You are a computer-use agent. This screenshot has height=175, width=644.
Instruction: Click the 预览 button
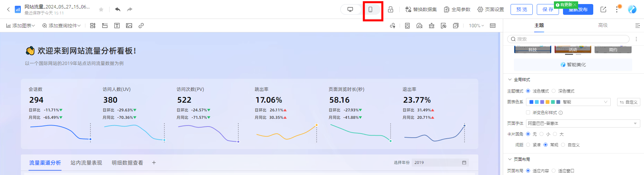click(x=522, y=9)
